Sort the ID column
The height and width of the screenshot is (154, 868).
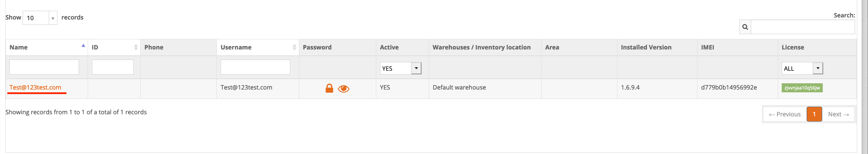point(136,47)
